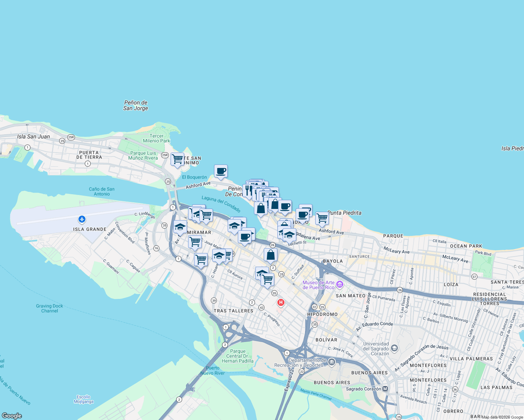Click the red hospital H marker
The width and height of the screenshot is (524, 420).
point(281,302)
